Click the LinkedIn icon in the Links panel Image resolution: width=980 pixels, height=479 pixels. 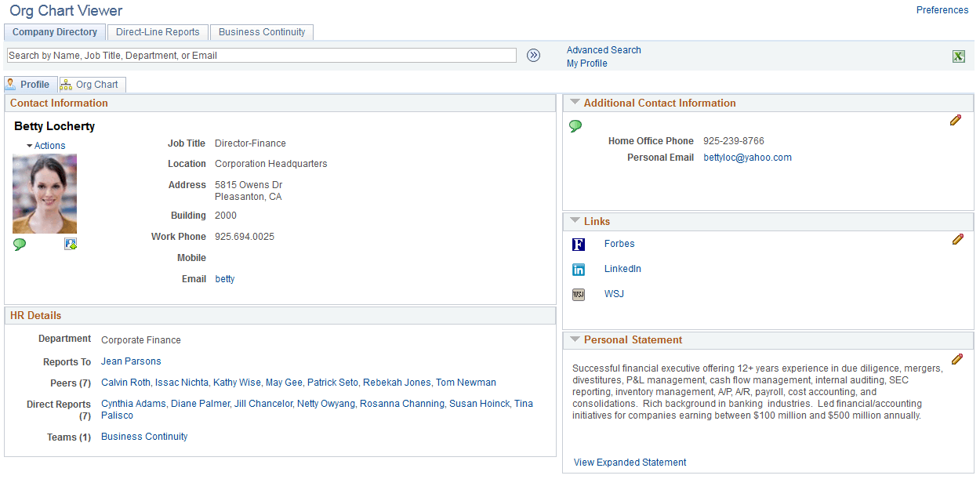tap(578, 269)
